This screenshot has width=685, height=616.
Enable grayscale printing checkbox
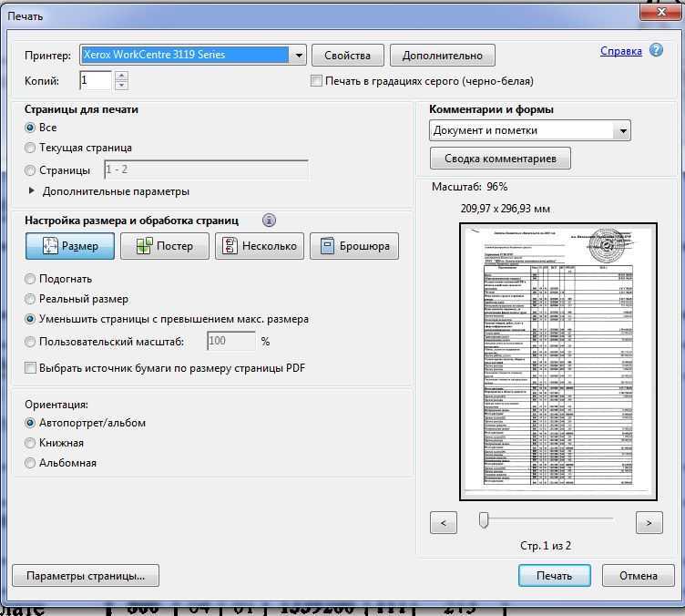pyautogui.click(x=316, y=81)
